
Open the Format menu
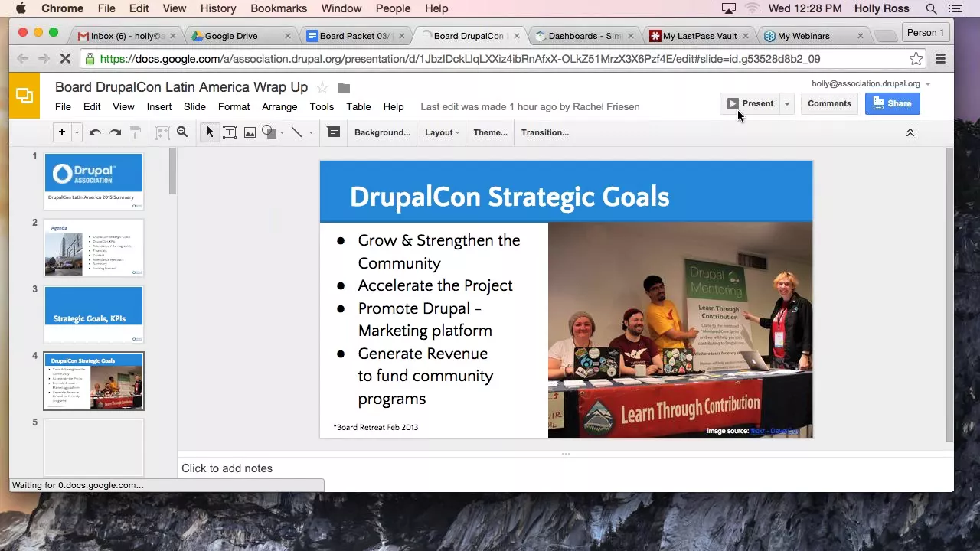[234, 106]
